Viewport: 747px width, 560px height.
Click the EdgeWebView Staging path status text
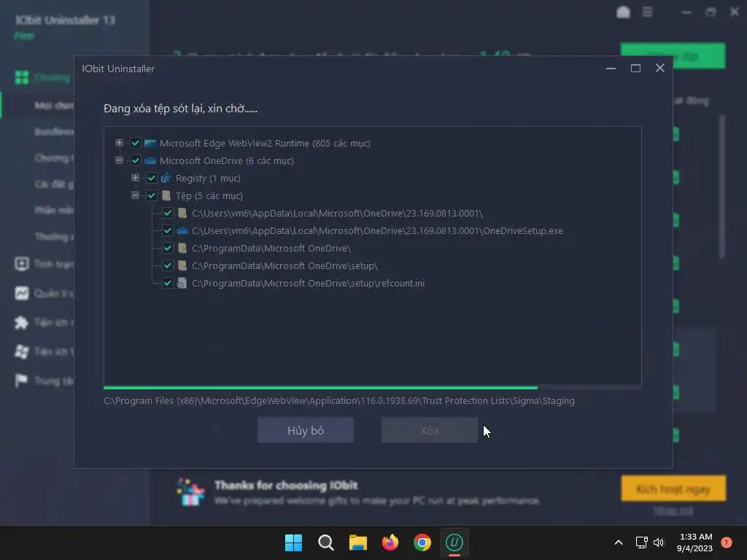(339, 400)
